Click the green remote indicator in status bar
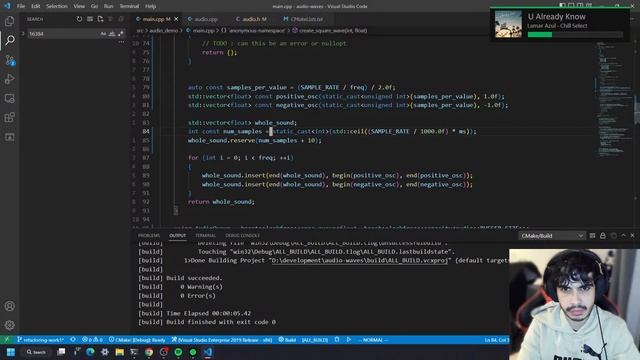Image resolution: width=640 pixels, height=360 pixels. point(6,340)
